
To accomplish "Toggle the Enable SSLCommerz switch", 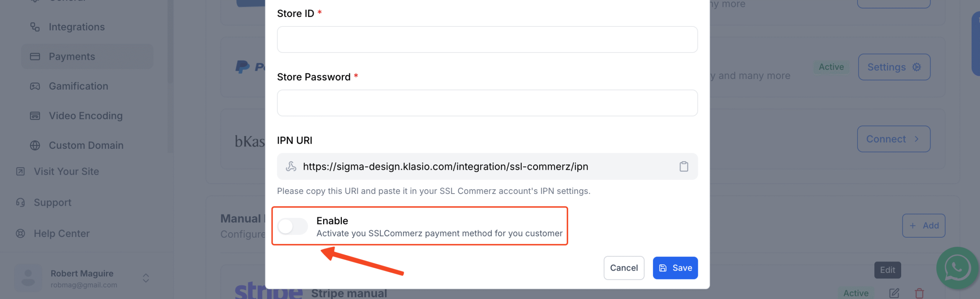I will coord(292,226).
